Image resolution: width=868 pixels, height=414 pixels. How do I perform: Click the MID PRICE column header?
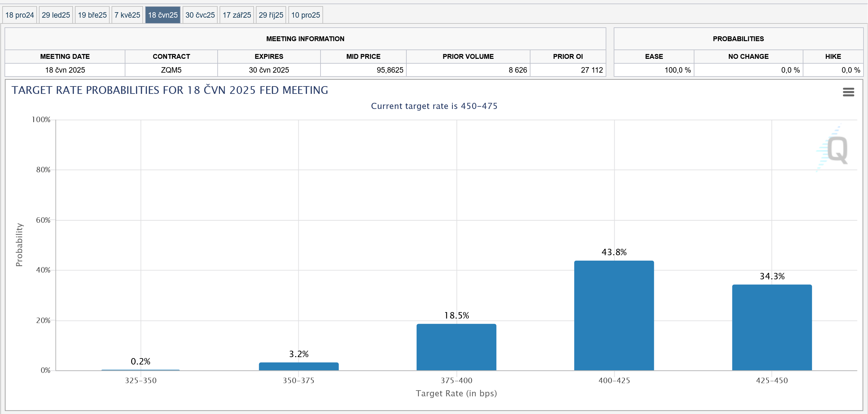[x=363, y=57]
